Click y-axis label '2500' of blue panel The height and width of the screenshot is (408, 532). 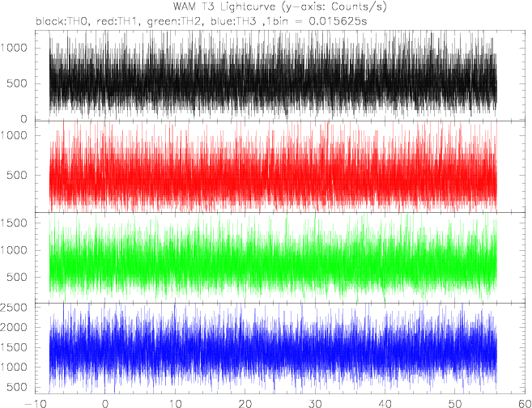pyautogui.click(x=14, y=308)
